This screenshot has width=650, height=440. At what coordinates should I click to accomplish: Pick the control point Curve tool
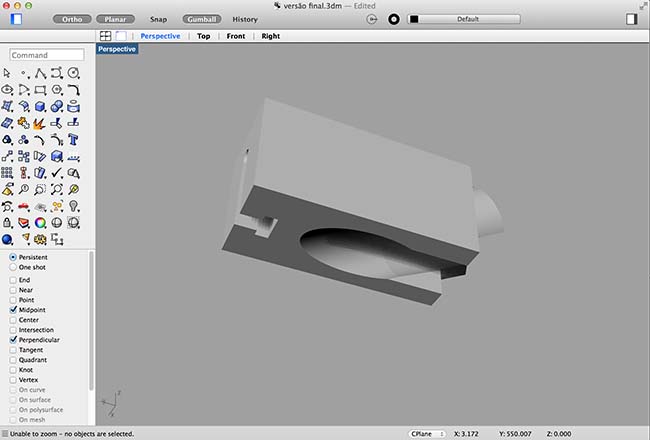[57, 73]
